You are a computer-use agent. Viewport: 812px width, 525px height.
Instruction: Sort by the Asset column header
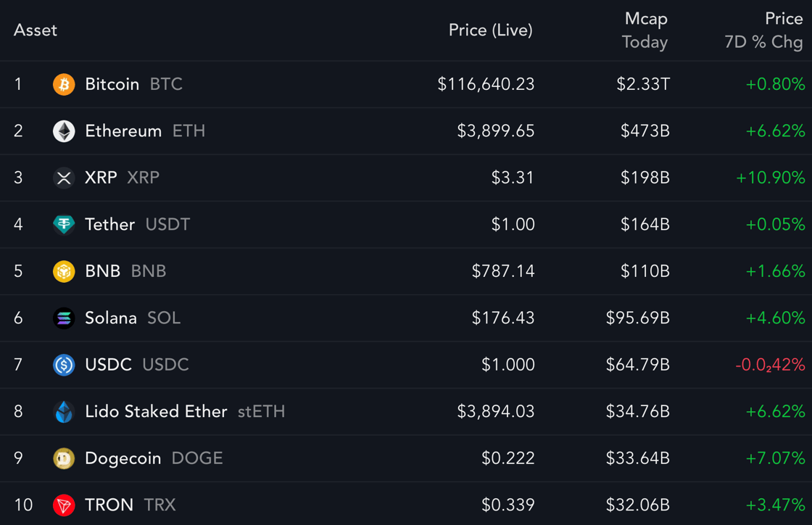point(36,30)
